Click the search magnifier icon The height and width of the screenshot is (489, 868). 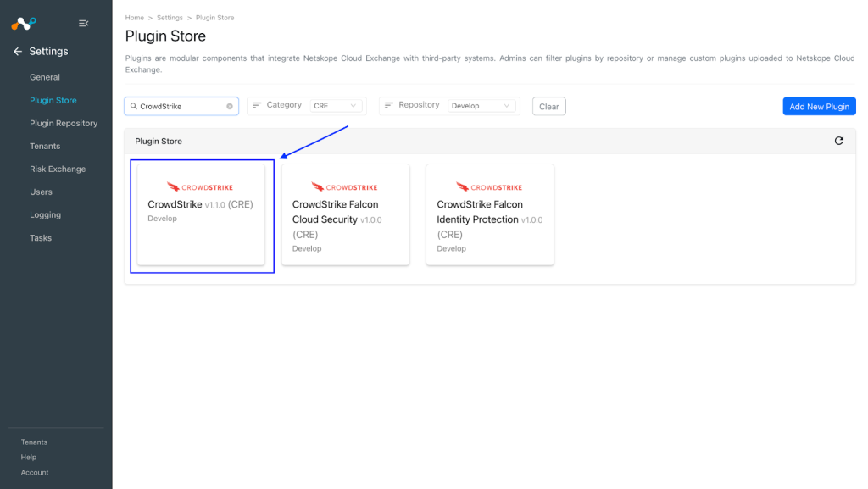click(x=133, y=106)
